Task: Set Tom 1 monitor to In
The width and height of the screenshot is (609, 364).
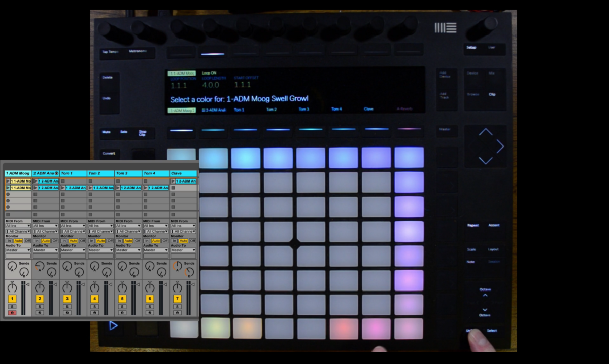Action: 64,241
